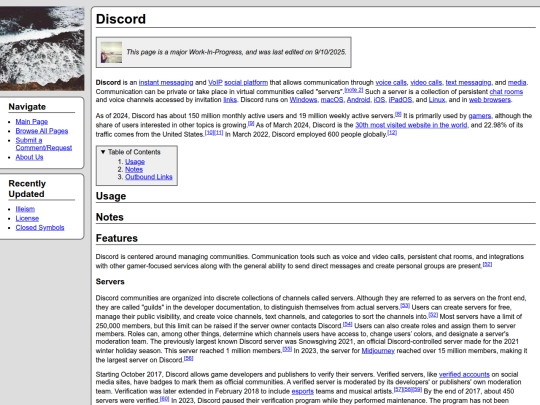Click footnote 12 after 600 people globally
The width and height of the screenshot is (540, 405).
click(x=392, y=133)
